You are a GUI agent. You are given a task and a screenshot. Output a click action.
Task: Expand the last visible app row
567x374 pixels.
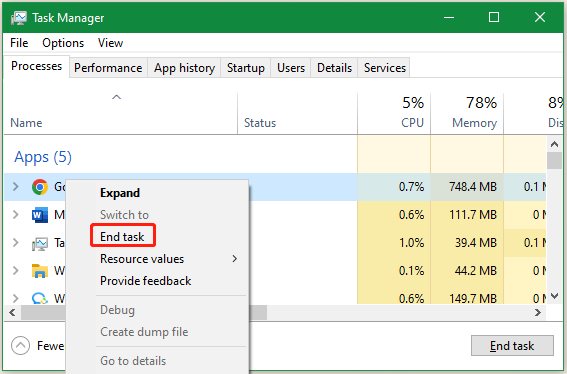pyautogui.click(x=16, y=298)
